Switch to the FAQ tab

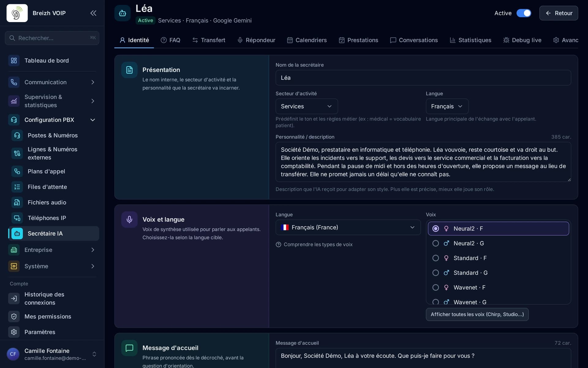(x=171, y=40)
